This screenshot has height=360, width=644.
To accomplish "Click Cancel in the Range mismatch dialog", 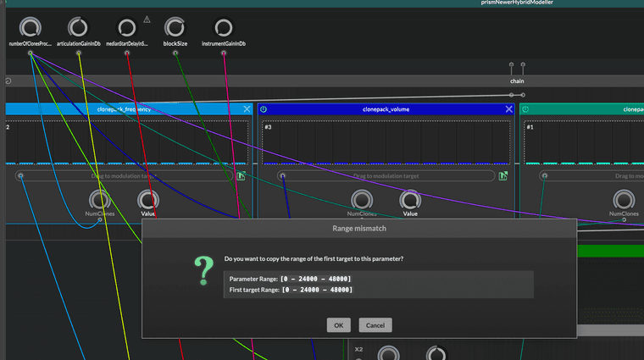I will click(375, 325).
